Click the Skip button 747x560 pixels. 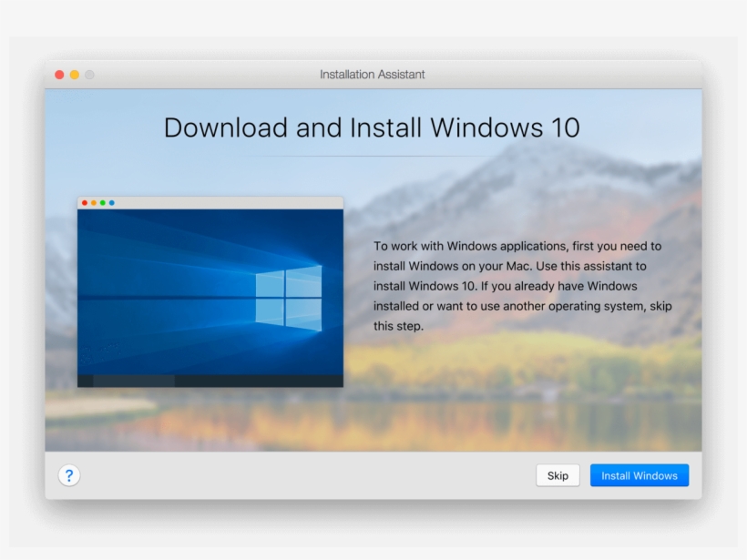click(558, 475)
